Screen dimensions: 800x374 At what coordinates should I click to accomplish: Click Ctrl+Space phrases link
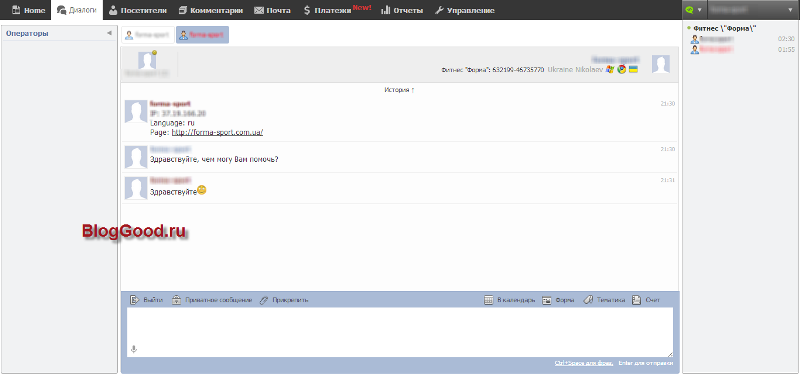click(584, 363)
